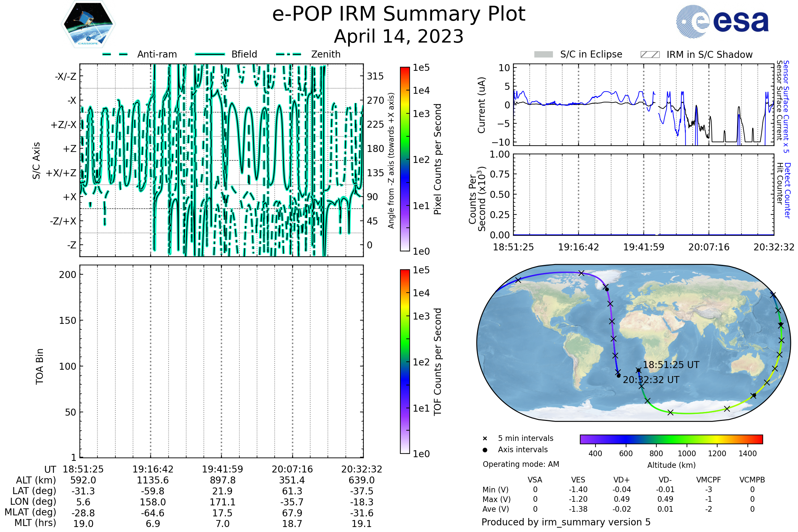This screenshot has height=532, width=798.
Task: Click the Operating mode: AM text
Action: 521,464
